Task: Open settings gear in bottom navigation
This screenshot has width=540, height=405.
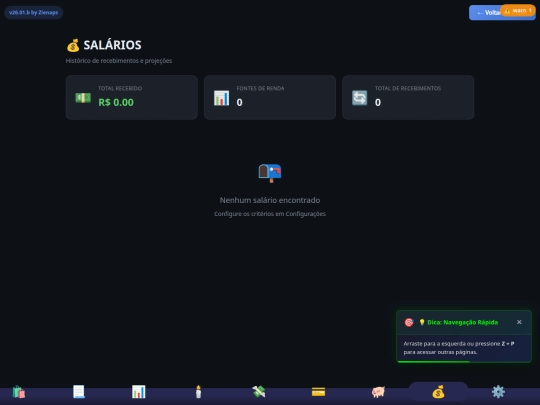Action: pos(498,392)
